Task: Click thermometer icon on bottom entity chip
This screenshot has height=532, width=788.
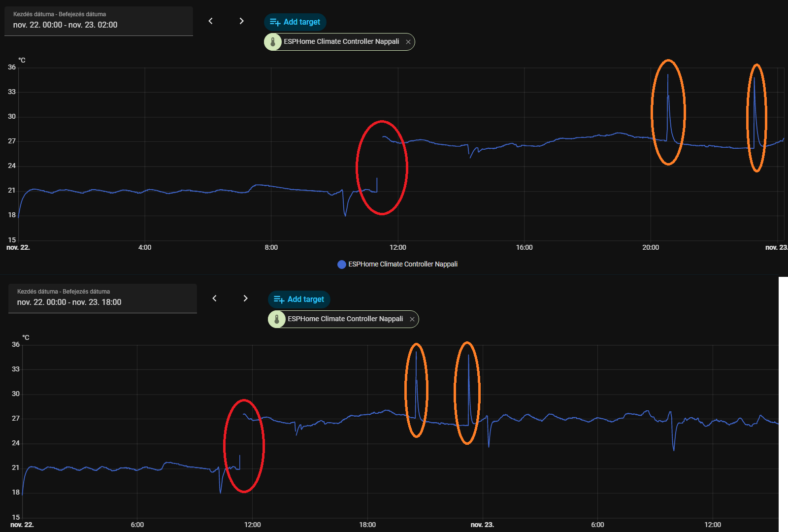Action: click(x=277, y=319)
